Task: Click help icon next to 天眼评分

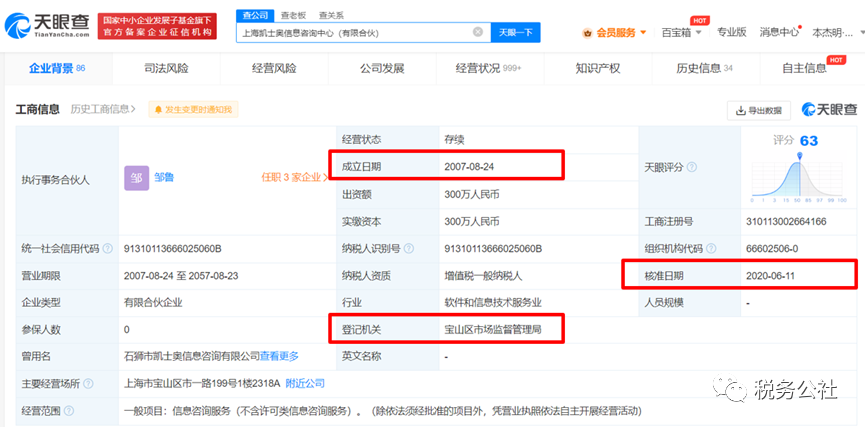Action: point(692,167)
